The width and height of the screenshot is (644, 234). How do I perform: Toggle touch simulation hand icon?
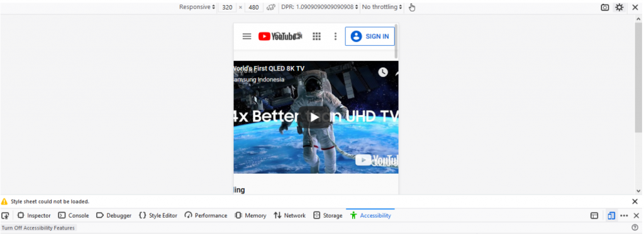tap(412, 7)
